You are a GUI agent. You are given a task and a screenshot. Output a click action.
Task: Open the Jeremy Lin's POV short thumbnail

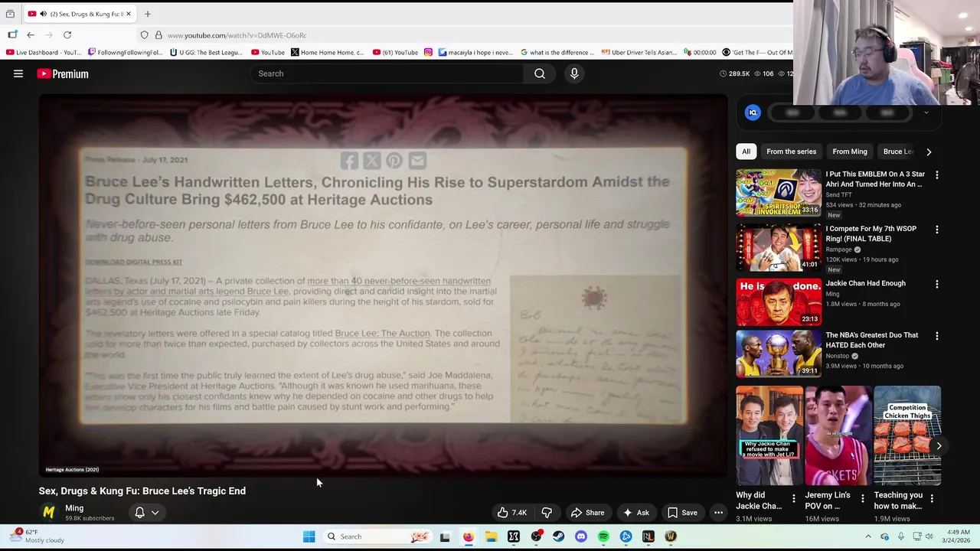coord(838,435)
